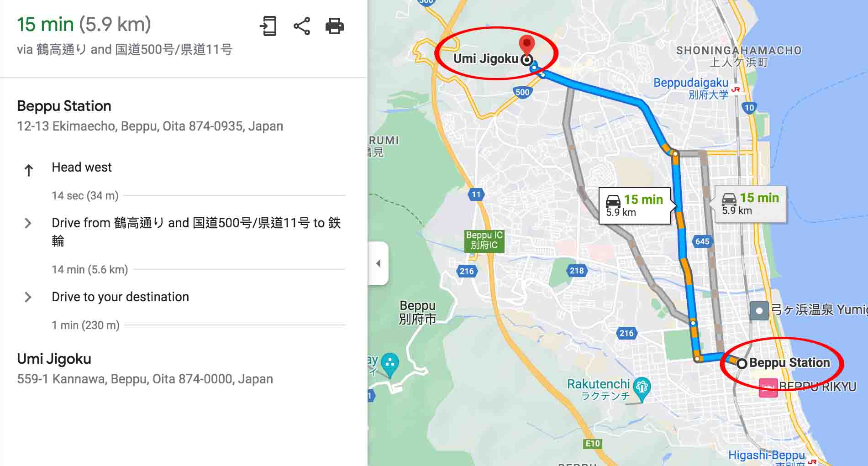Image resolution: width=868 pixels, height=466 pixels.
Task: Click the Yumigahama onsen square marker
Action: tap(759, 311)
